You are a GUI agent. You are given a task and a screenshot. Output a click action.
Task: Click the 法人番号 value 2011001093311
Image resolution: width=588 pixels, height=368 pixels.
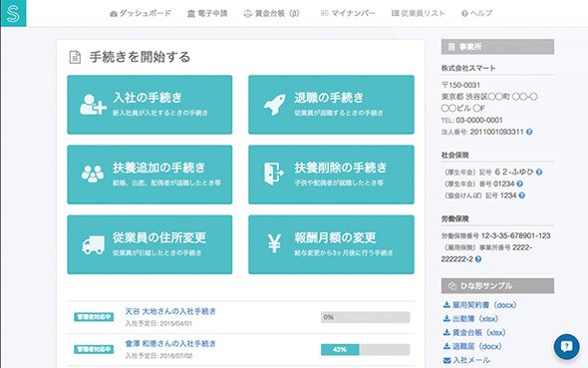496,132
